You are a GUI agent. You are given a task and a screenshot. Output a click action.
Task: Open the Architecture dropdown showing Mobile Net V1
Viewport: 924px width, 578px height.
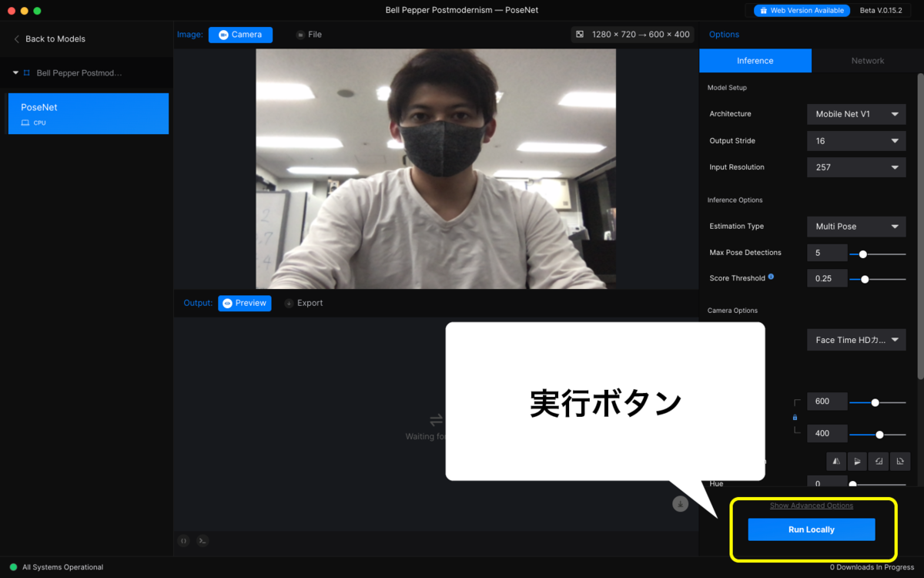coord(855,114)
